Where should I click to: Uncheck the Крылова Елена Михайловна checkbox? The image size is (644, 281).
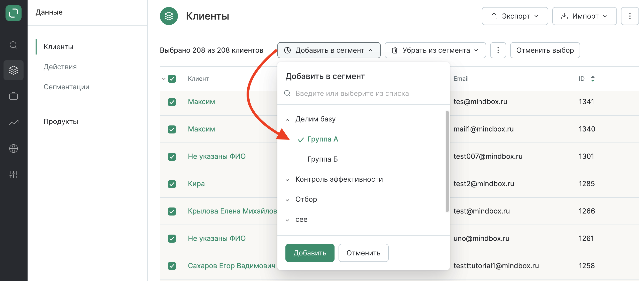(172, 212)
